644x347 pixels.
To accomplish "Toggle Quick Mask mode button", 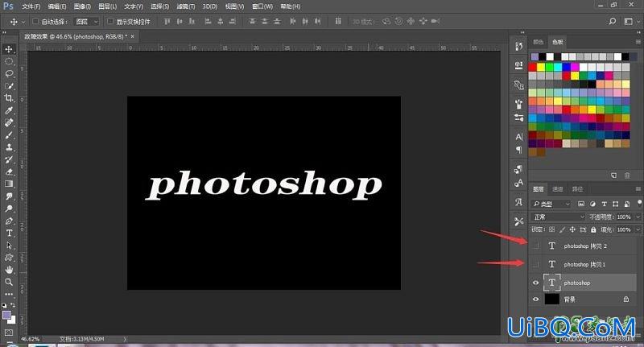I will pyautogui.click(x=9, y=332).
